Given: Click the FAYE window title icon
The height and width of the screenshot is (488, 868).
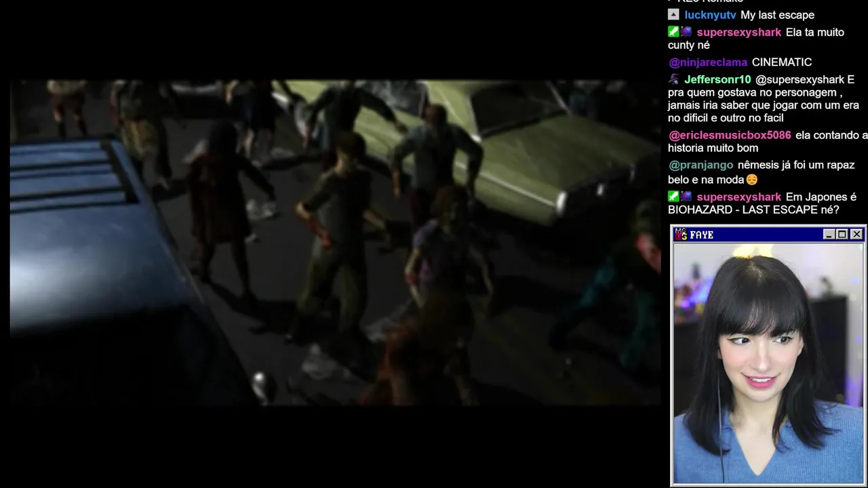Looking at the screenshot, I should click(x=681, y=235).
